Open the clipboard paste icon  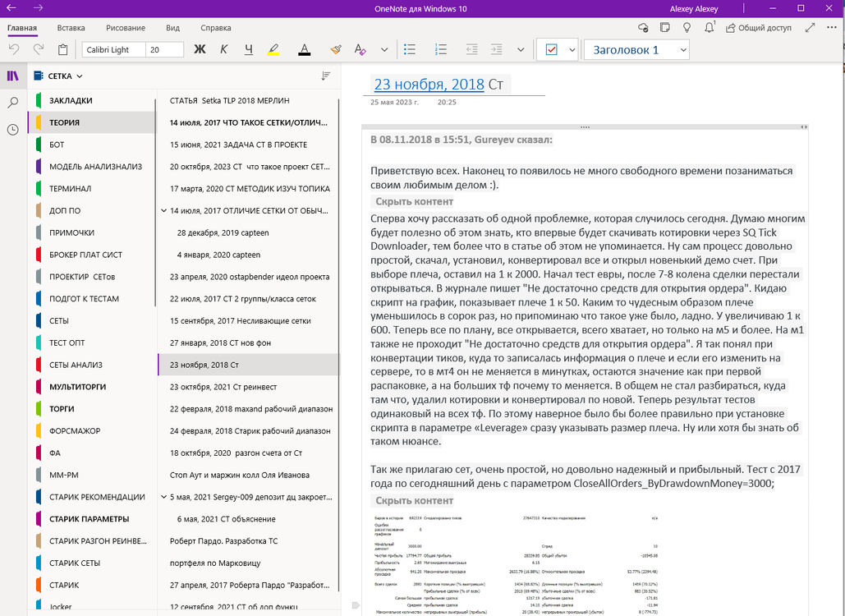click(62, 49)
